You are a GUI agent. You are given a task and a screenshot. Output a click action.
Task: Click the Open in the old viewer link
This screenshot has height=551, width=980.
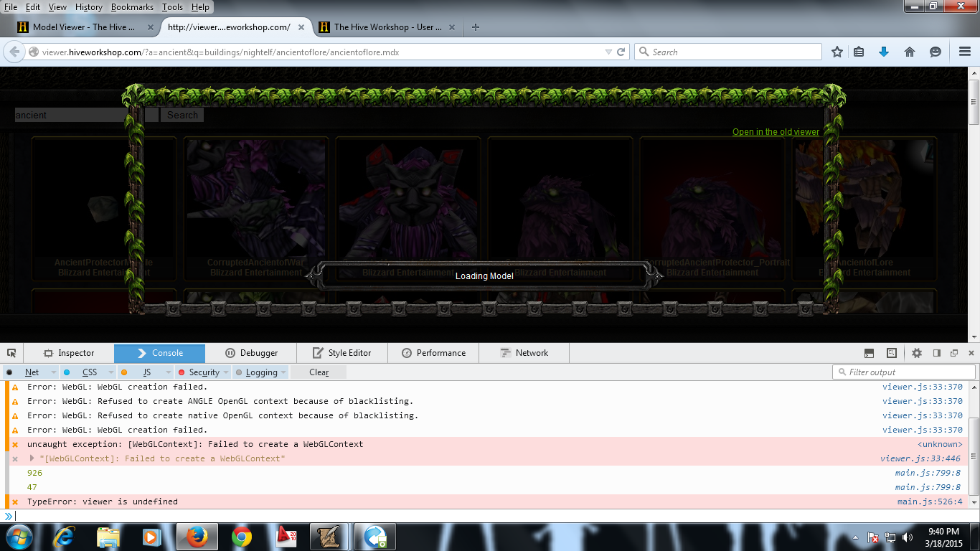(x=776, y=132)
